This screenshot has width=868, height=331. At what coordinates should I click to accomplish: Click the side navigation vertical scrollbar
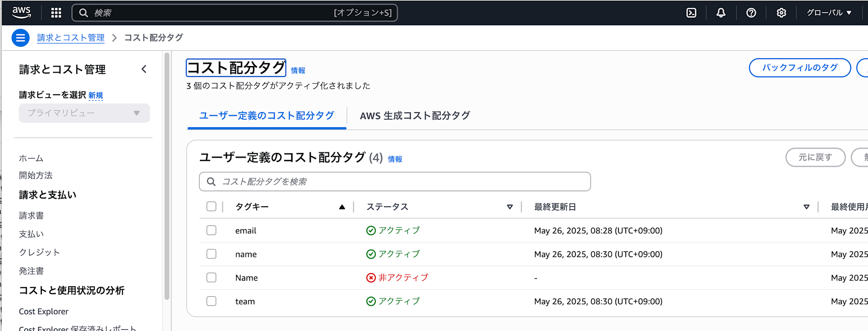[167, 176]
